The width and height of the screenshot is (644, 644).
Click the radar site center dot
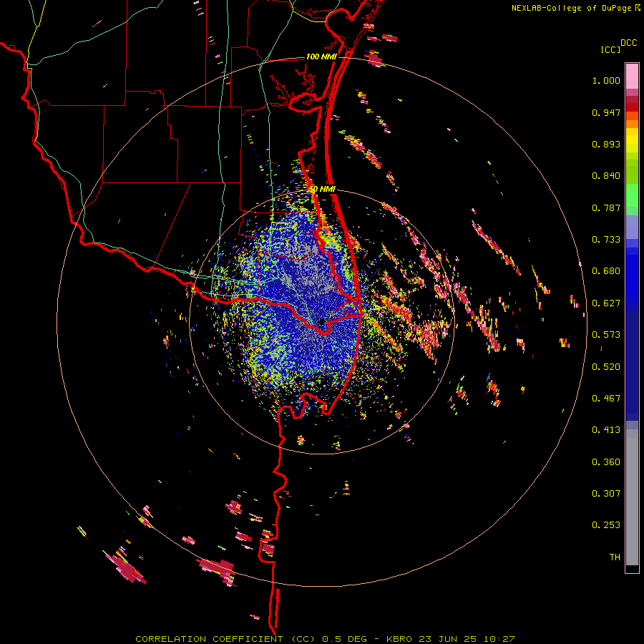(x=322, y=322)
